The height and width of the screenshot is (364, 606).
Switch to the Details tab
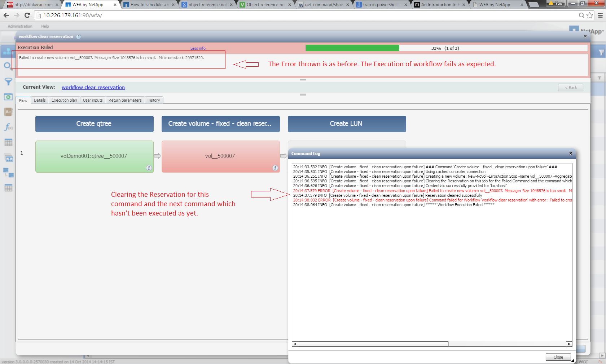point(40,100)
